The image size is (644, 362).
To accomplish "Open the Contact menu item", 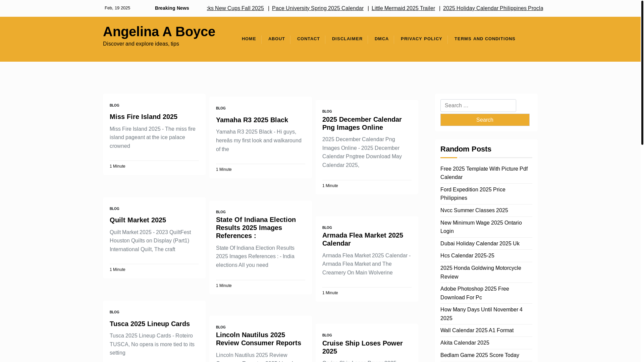I will tap(308, 39).
